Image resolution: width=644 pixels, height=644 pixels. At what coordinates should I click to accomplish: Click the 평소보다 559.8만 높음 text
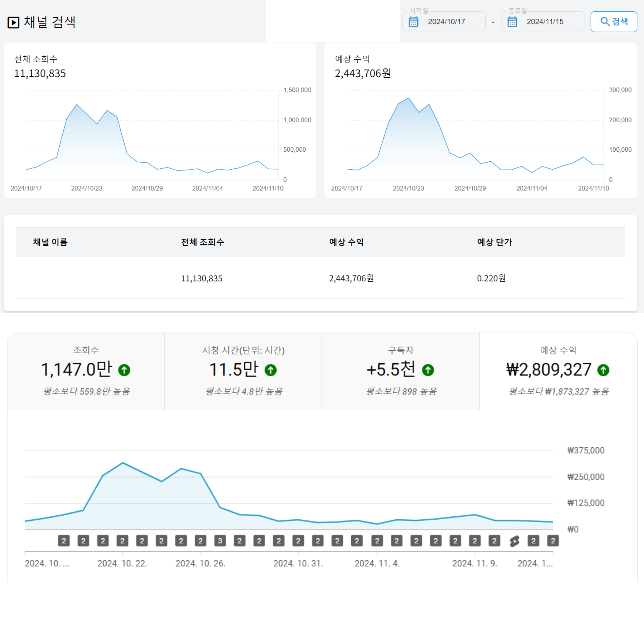click(86, 391)
